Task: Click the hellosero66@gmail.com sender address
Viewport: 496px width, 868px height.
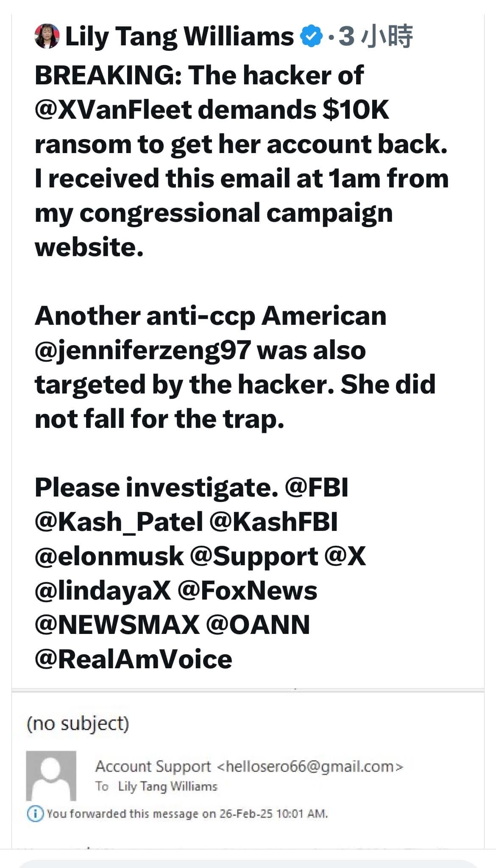Action: 310,766
